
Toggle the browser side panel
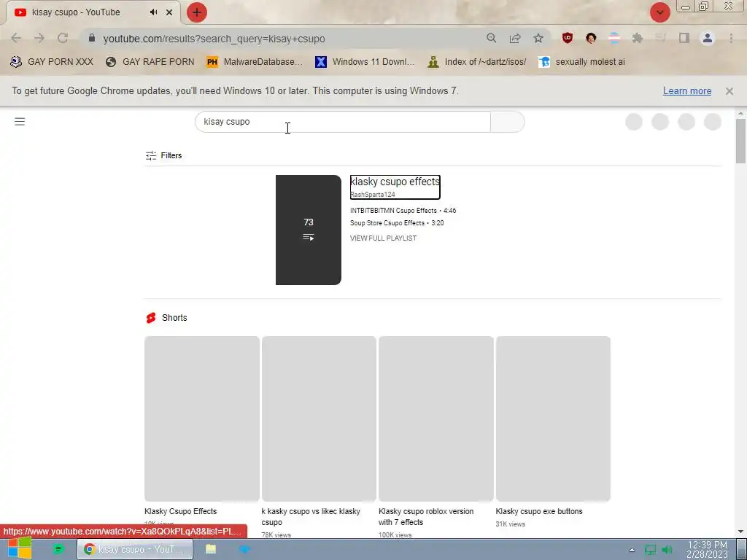click(x=684, y=38)
